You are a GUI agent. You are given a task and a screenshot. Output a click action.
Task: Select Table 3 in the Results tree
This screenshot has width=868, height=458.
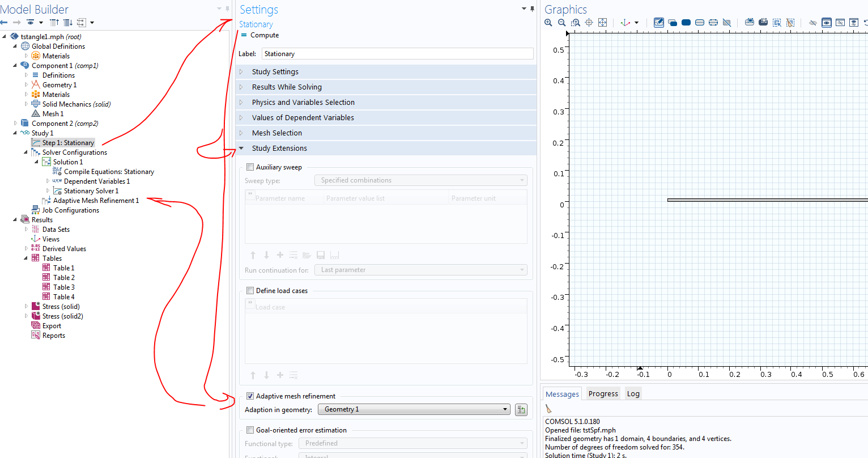[x=63, y=287]
